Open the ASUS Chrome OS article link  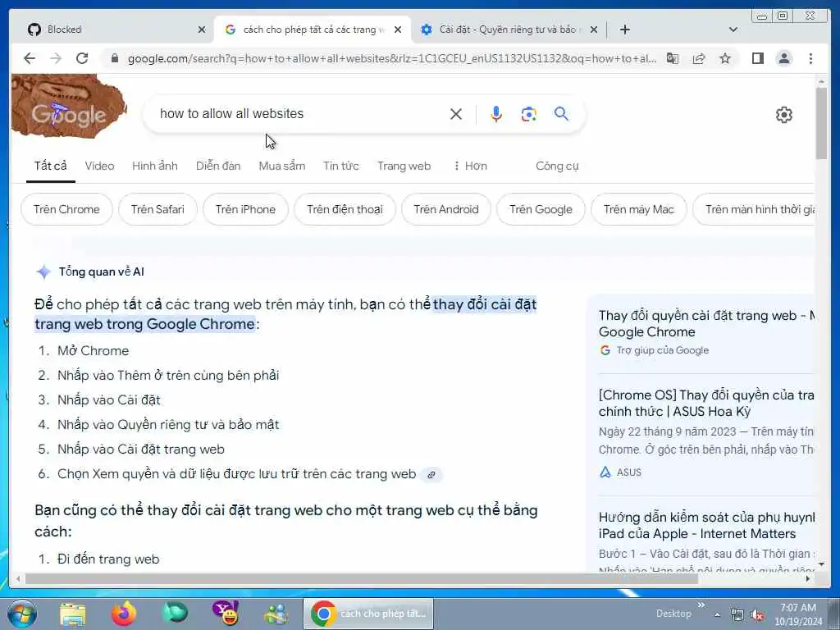point(706,403)
